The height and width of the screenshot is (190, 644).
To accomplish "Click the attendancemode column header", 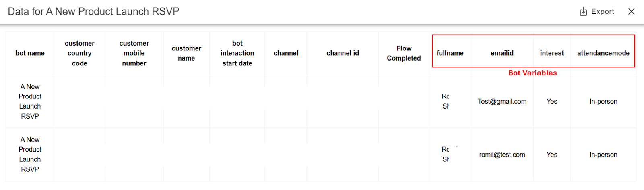I will tap(603, 53).
